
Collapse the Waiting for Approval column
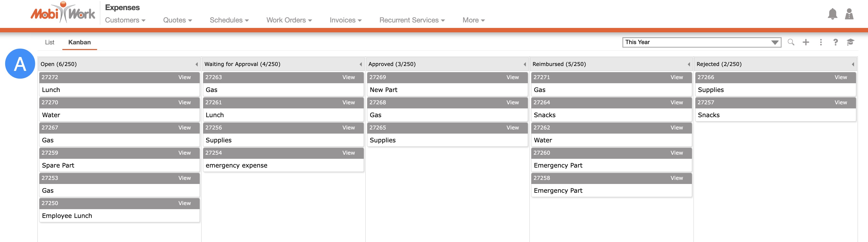pyautogui.click(x=360, y=64)
